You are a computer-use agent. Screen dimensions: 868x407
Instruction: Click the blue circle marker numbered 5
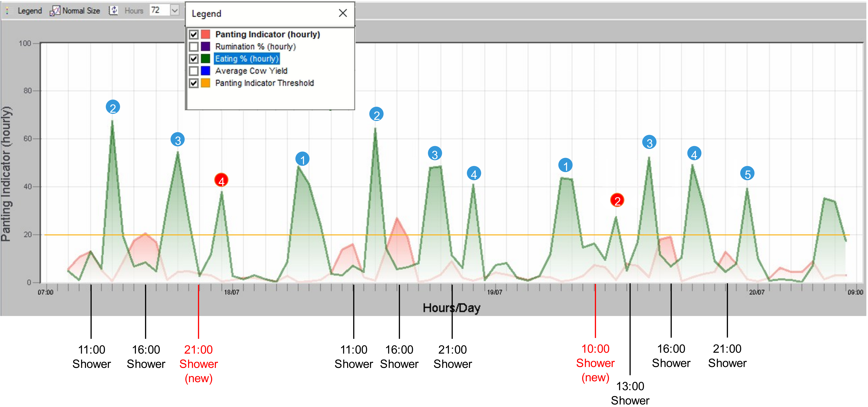(747, 174)
